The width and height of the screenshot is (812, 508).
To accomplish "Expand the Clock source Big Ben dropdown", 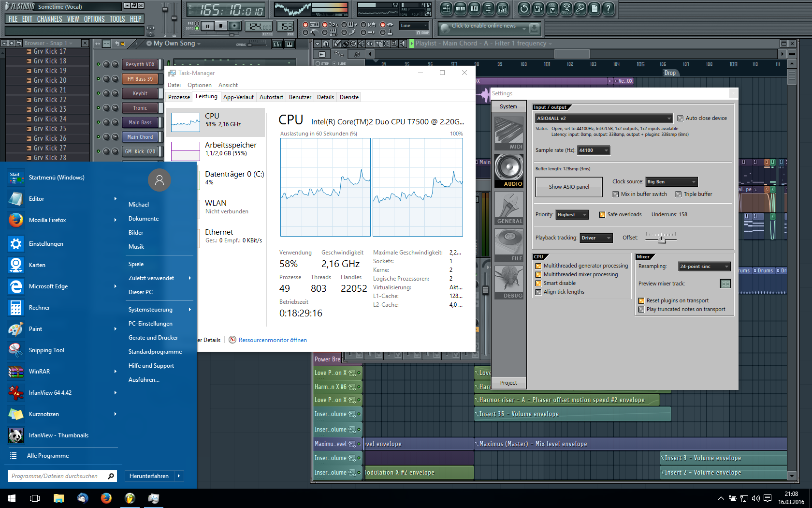I will pyautogui.click(x=671, y=182).
